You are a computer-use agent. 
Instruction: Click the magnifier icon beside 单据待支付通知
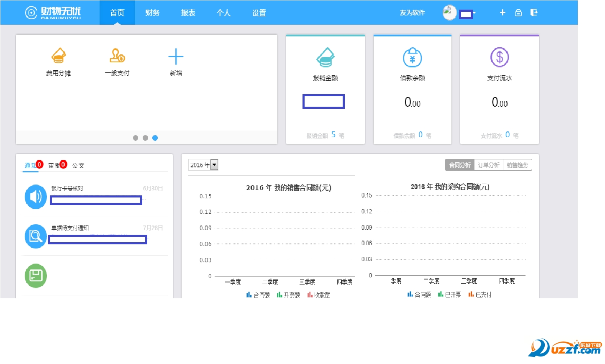[36, 236]
